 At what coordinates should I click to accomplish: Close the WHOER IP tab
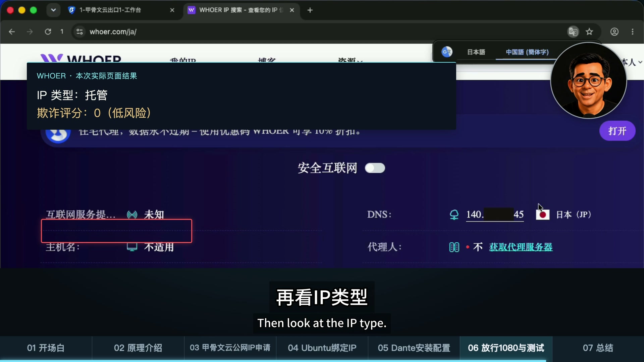(x=292, y=10)
